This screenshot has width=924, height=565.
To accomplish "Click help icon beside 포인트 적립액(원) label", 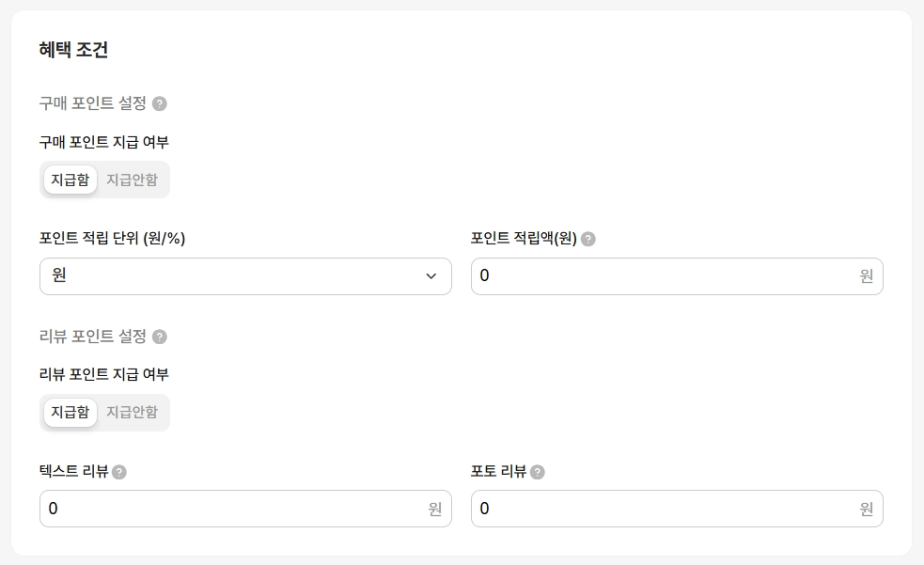I will pyautogui.click(x=588, y=239).
